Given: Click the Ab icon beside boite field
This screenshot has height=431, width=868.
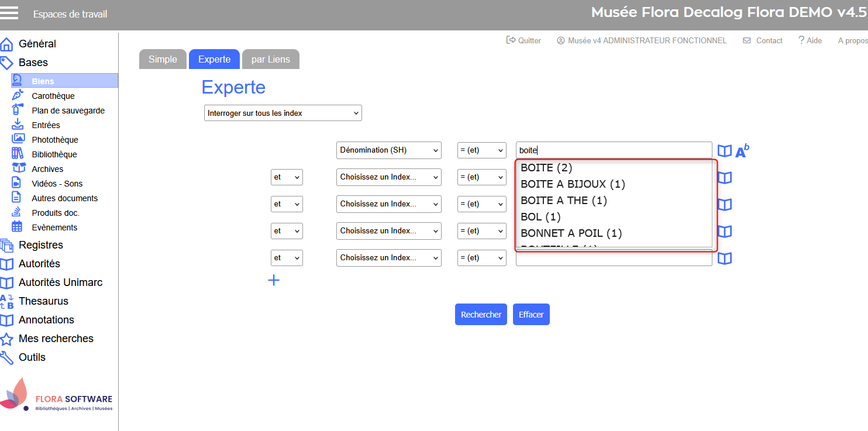Looking at the screenshot, I should pyautogui.click(x=742, y=151).
